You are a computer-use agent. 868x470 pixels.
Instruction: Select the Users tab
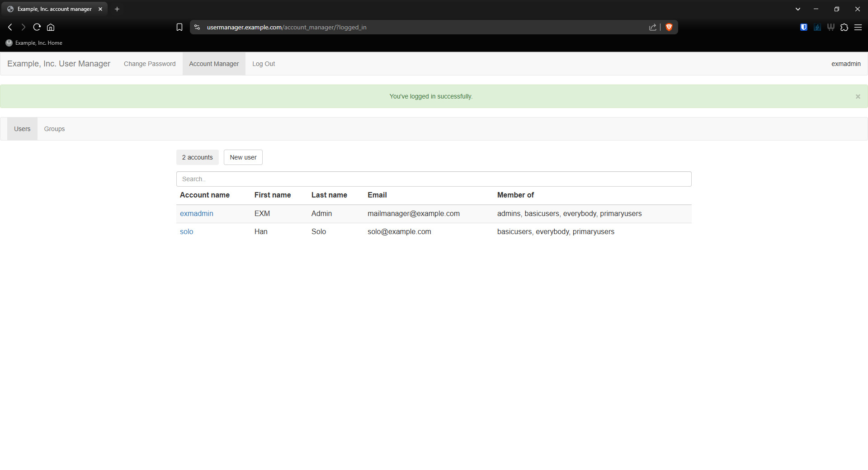(x=22, y=129)
